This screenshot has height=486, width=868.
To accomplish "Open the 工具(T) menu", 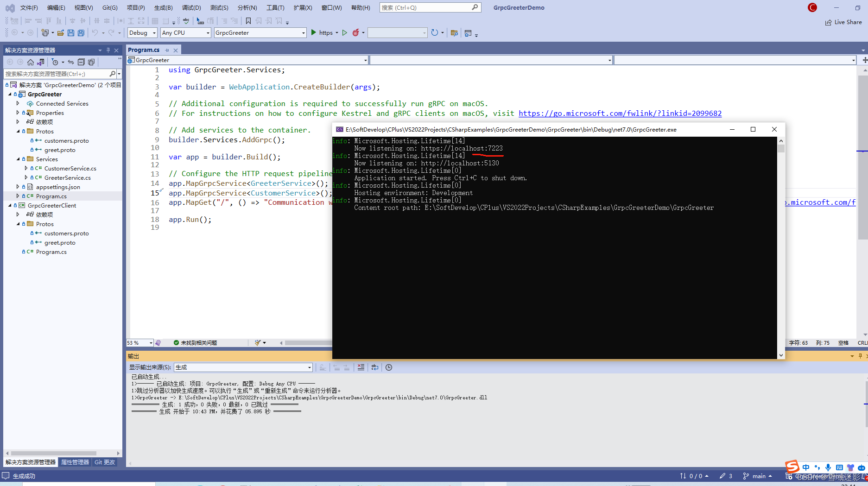I will (275, 7).
